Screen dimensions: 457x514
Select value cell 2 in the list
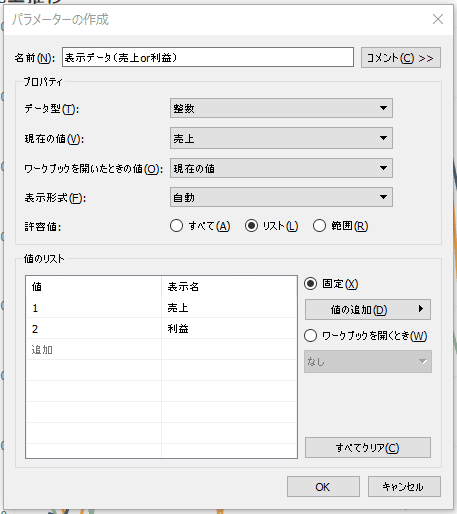coord(94,329)
